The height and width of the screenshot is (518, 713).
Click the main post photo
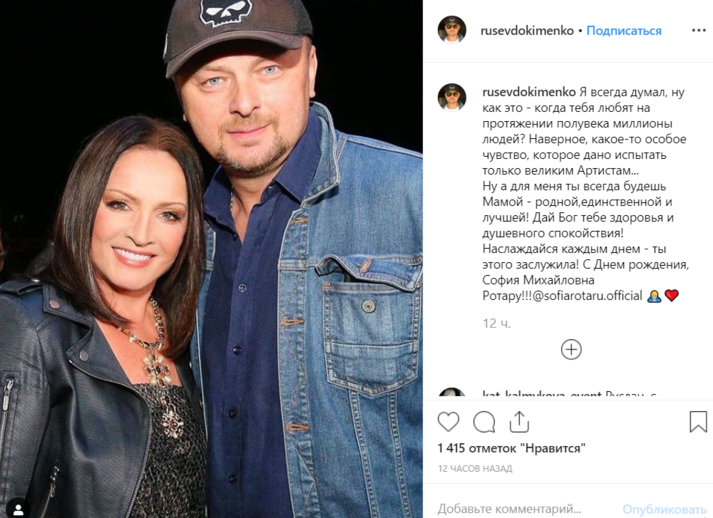click(x=211, y=259)
